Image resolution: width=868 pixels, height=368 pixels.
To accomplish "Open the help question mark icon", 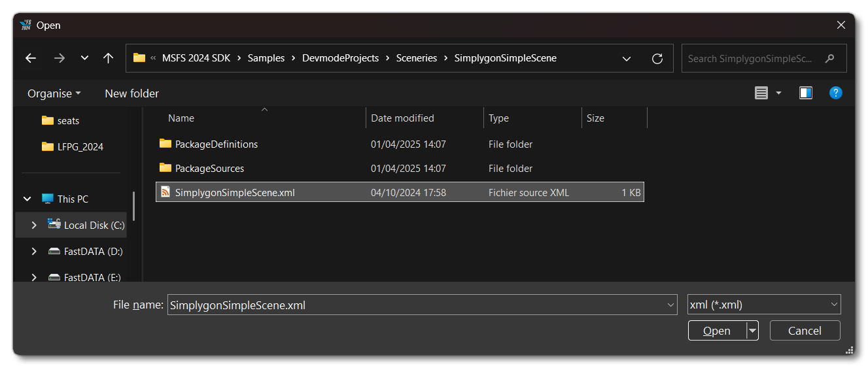I will click(835, 93).
